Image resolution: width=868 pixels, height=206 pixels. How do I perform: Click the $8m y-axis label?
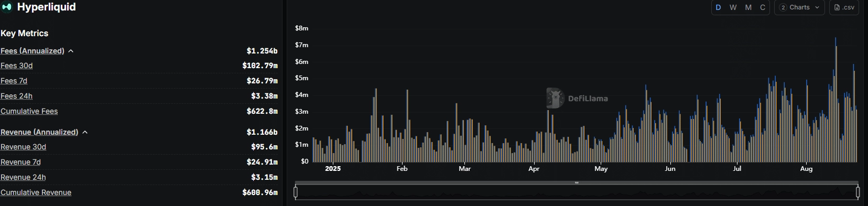click(301, 28)
